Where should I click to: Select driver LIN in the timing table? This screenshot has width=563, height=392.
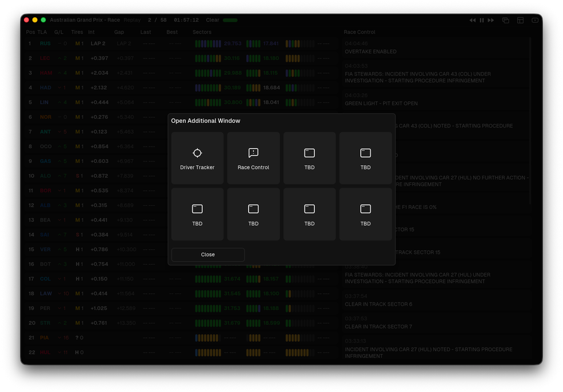(x=44, y=102)
